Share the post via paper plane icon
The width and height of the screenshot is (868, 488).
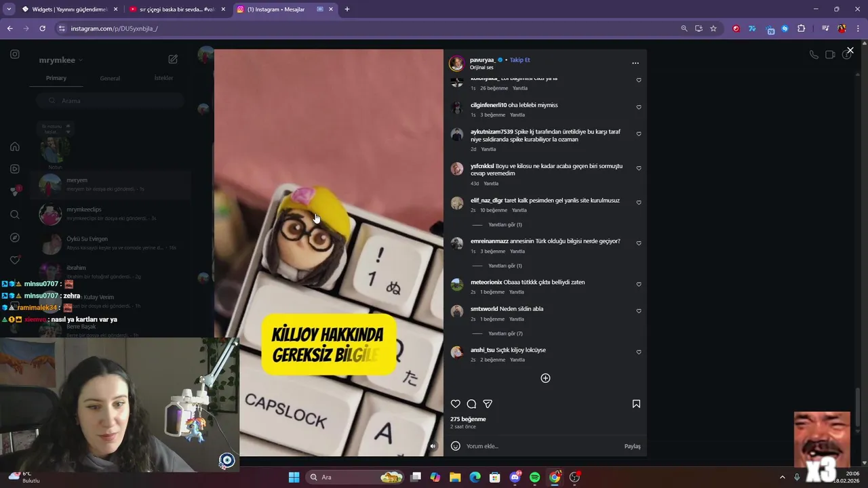488,404
